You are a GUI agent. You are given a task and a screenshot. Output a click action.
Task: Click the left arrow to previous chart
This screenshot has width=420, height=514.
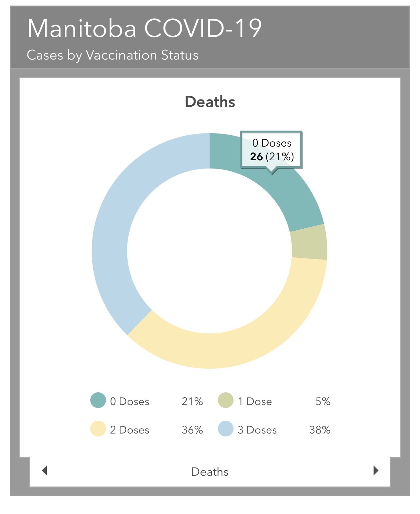coord(45,470)
